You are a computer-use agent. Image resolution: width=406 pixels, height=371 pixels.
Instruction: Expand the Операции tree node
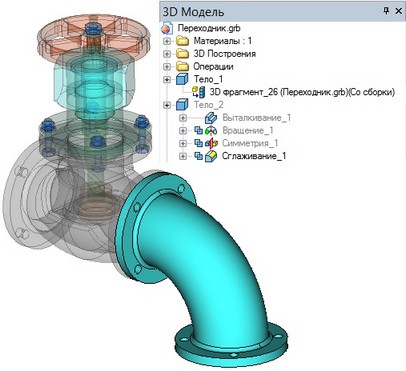(x=167, y=67)
